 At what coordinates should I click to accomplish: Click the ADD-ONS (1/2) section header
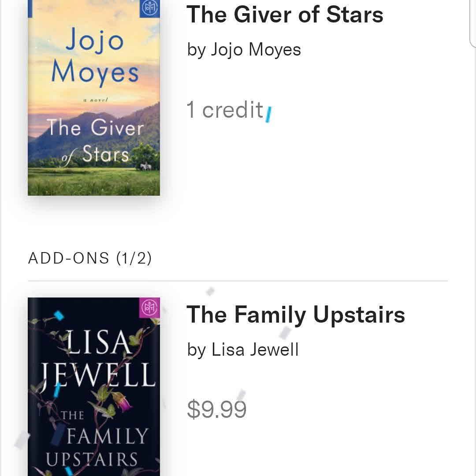(x=90, y=258)
